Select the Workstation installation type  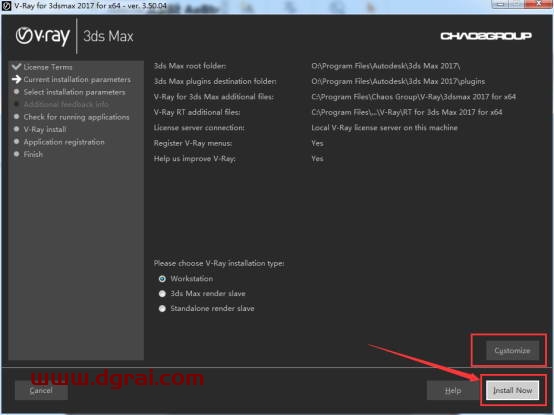pos(162,279)
